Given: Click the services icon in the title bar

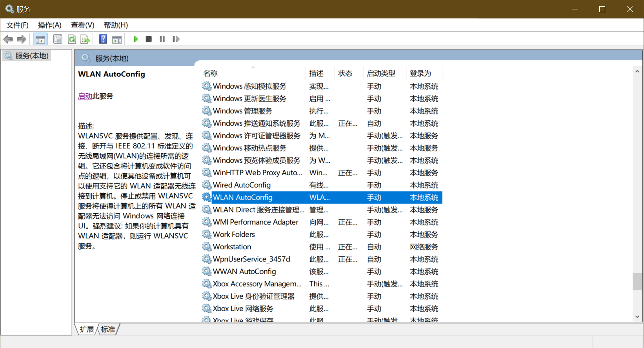Looking at the screenshot, I should [x=9, y=9].
